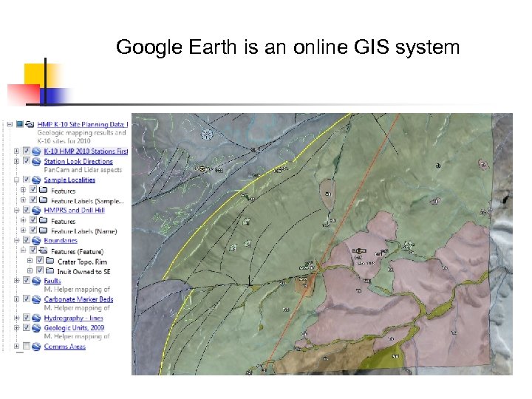Click the globe icon for Comms Areas
Viewport: 532px width, 399px height.
(x=36, y=347)
